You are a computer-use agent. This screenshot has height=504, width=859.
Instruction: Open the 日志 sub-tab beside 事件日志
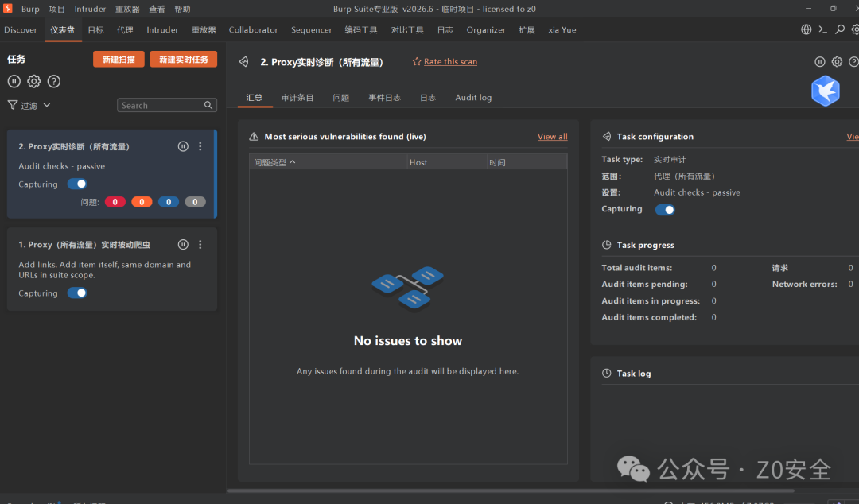[x=428, y=98]
